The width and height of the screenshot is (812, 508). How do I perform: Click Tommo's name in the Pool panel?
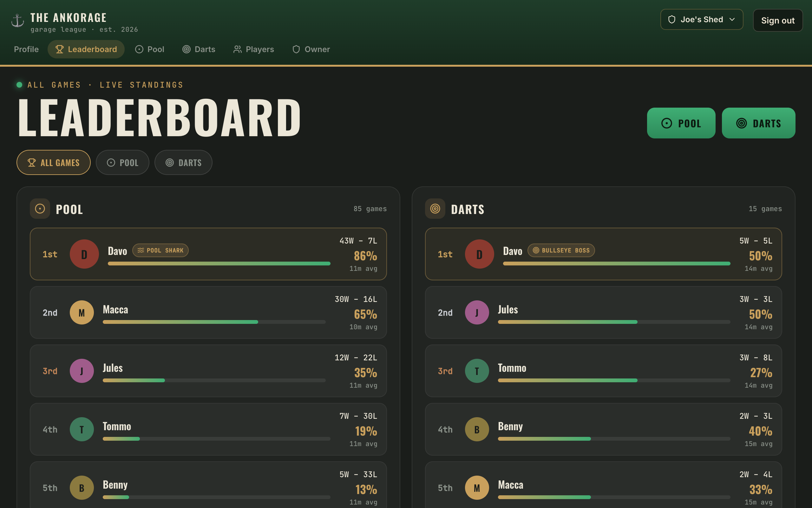(x=117, y=426)
